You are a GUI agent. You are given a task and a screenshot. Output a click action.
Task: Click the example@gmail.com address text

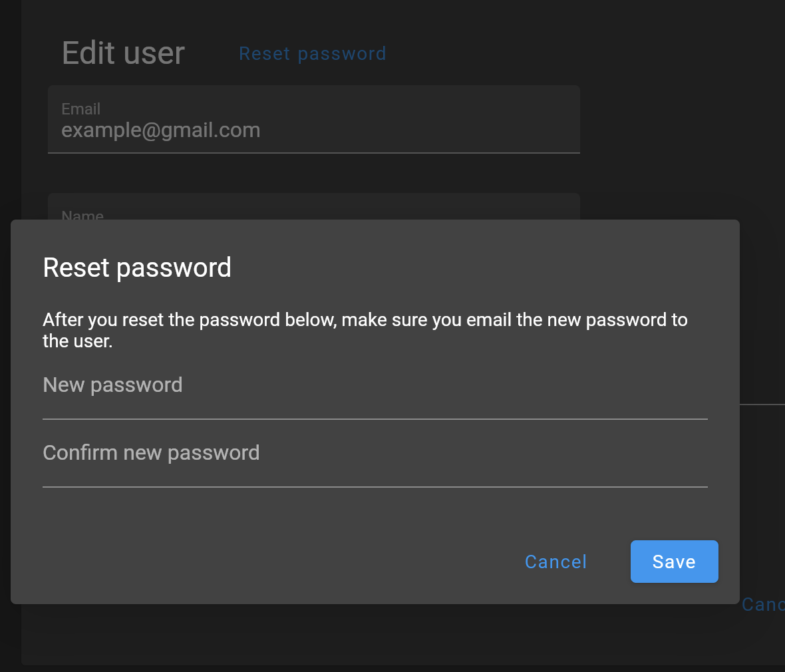click(x=160, y=130)
